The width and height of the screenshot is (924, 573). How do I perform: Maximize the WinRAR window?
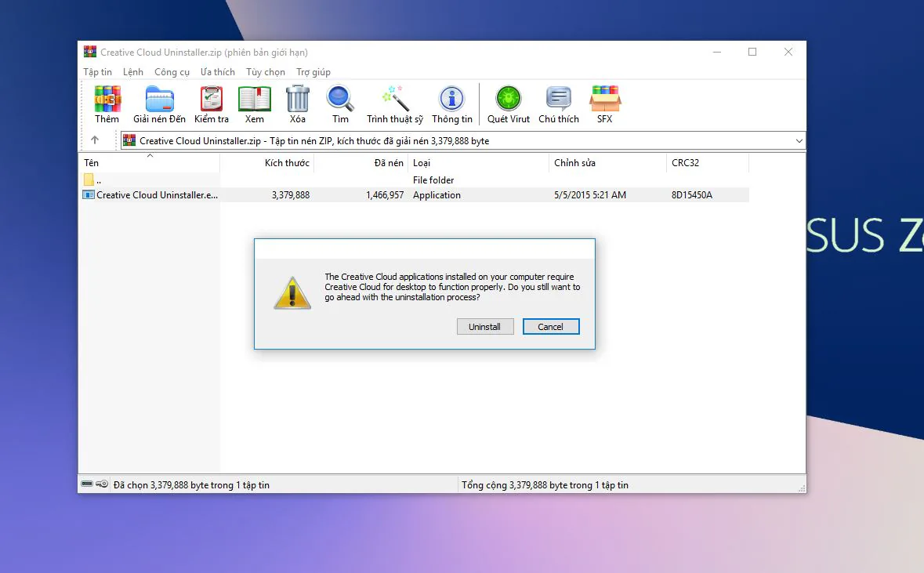[x=752, y=52]
